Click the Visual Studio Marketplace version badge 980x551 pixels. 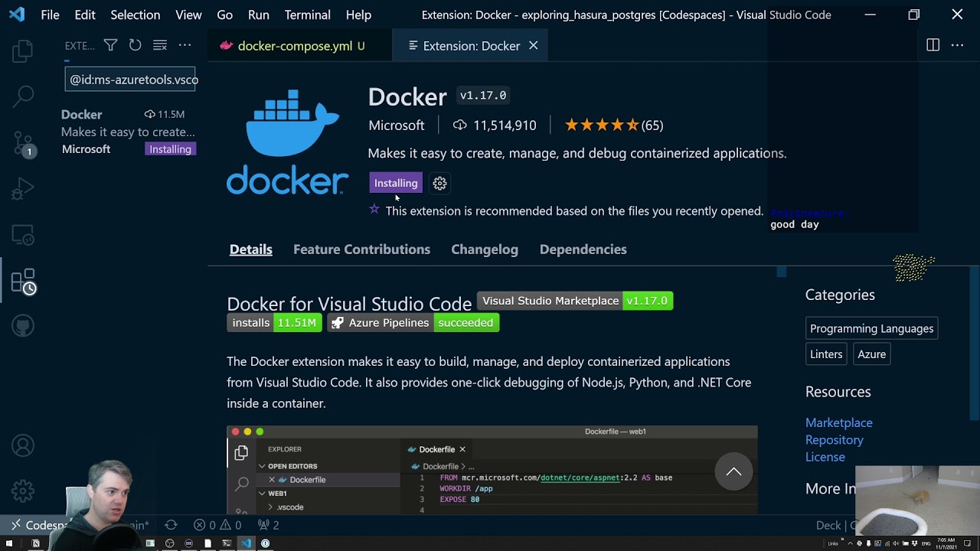575,301
